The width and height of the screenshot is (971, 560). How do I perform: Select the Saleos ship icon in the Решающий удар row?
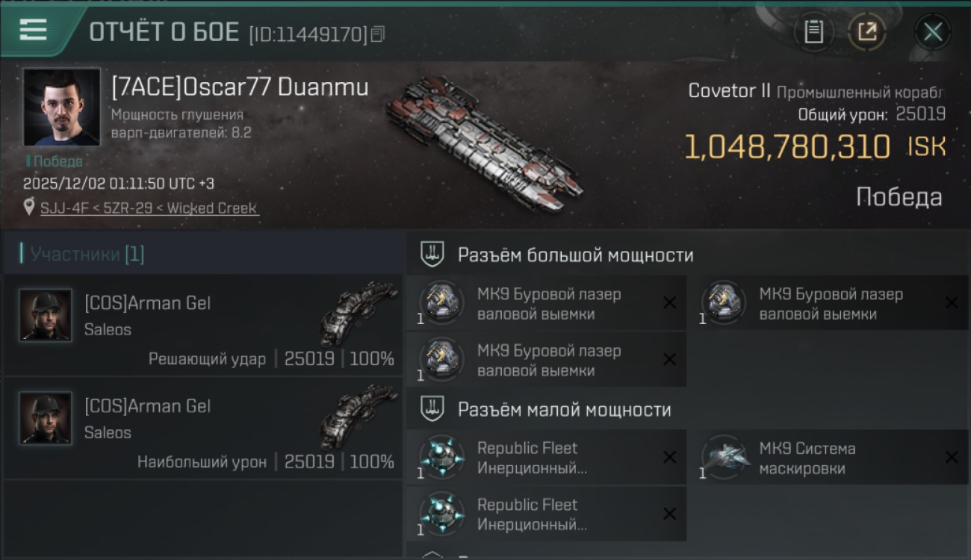359,312
